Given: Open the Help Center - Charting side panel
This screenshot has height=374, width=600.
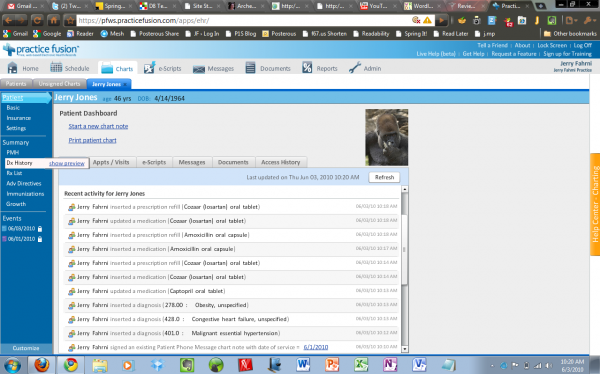Looking at the screenshot, I should (x=595, y=204).
